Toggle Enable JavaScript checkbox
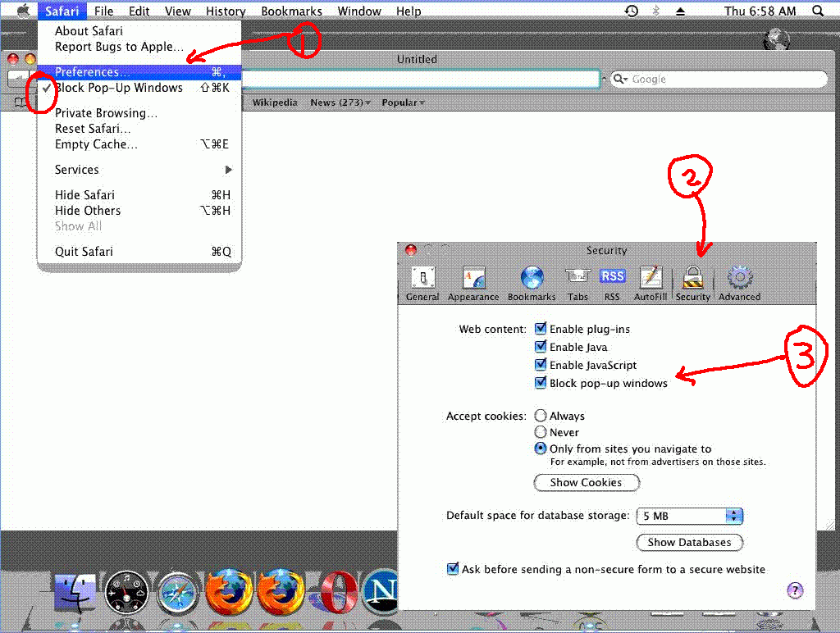 [x=541, y=365]
